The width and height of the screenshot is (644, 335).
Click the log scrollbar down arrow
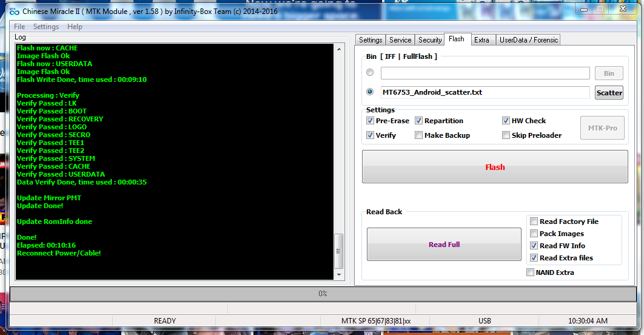339,274
